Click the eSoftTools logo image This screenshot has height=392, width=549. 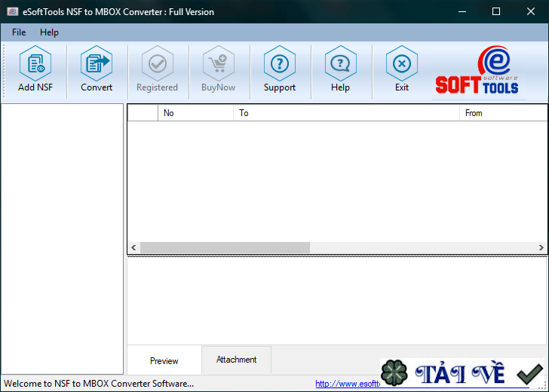pos(478,72)
